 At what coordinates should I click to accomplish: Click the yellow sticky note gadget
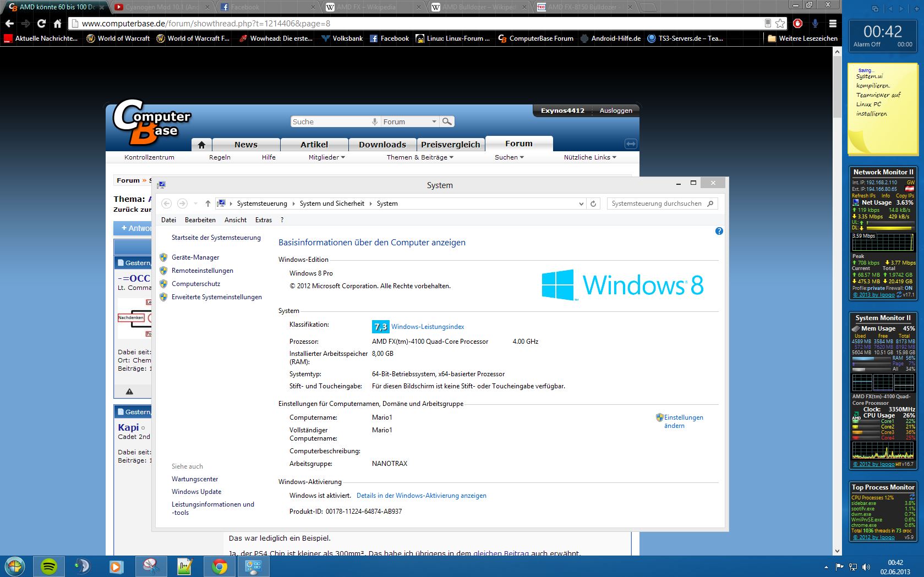(x=883, y=109)
